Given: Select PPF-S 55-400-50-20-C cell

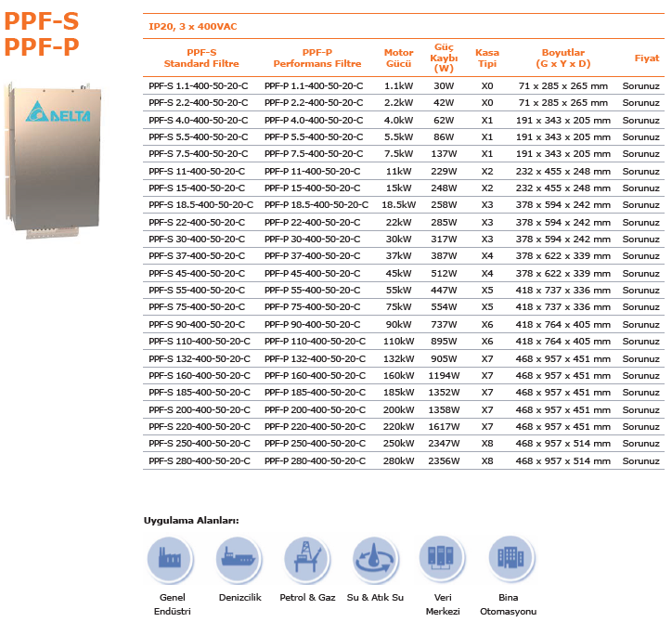Looking at the screenshot, I should (197, 290).
